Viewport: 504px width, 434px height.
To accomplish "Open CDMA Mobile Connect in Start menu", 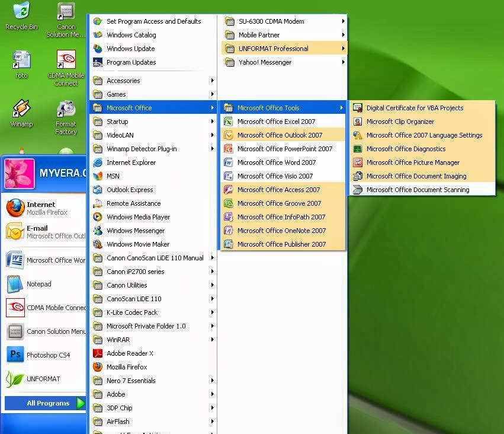I will pos(45,308).
